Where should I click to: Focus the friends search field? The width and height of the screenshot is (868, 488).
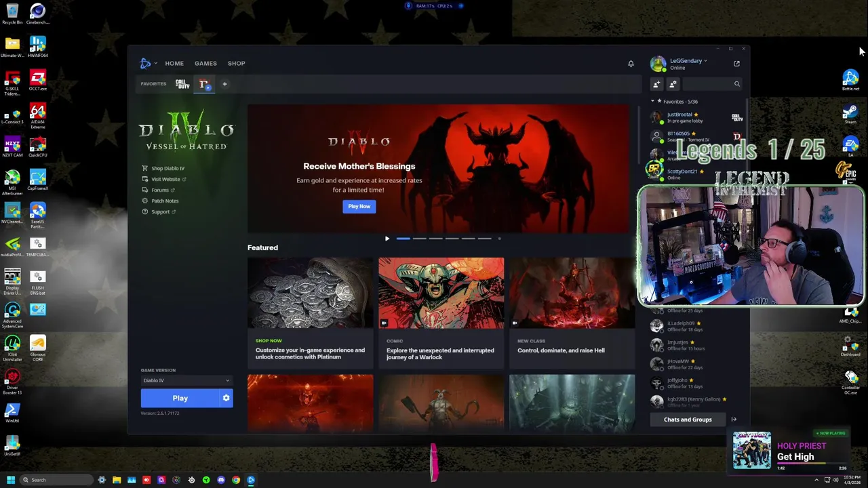(712, 84)
